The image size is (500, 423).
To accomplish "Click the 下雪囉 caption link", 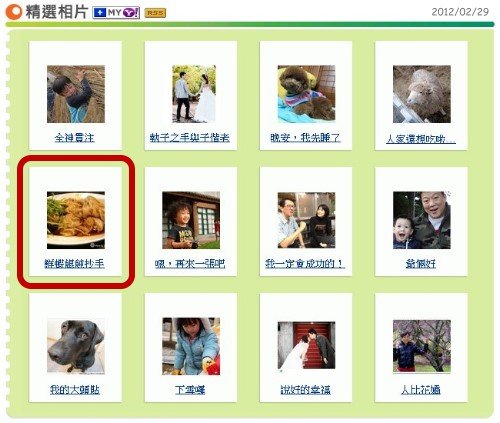I will (190, 390).
